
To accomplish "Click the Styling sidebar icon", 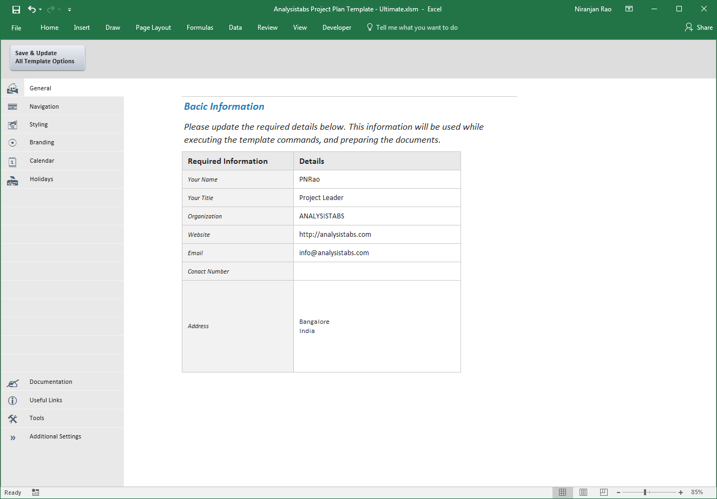I will (12, 124).
